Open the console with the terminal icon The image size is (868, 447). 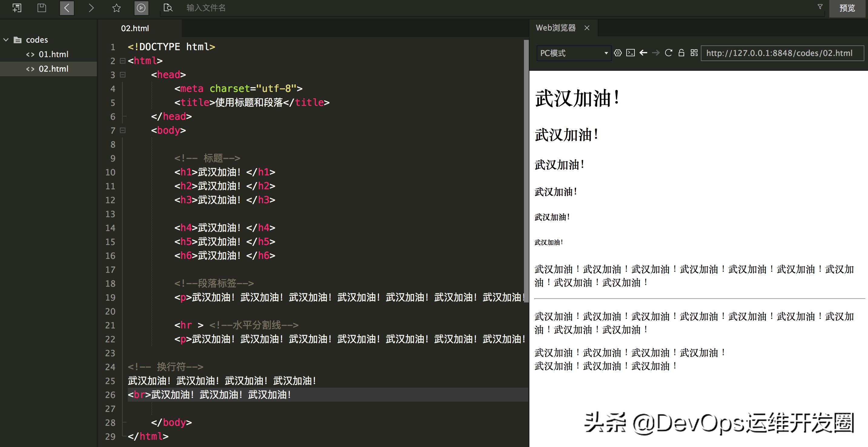coord(630,53)
